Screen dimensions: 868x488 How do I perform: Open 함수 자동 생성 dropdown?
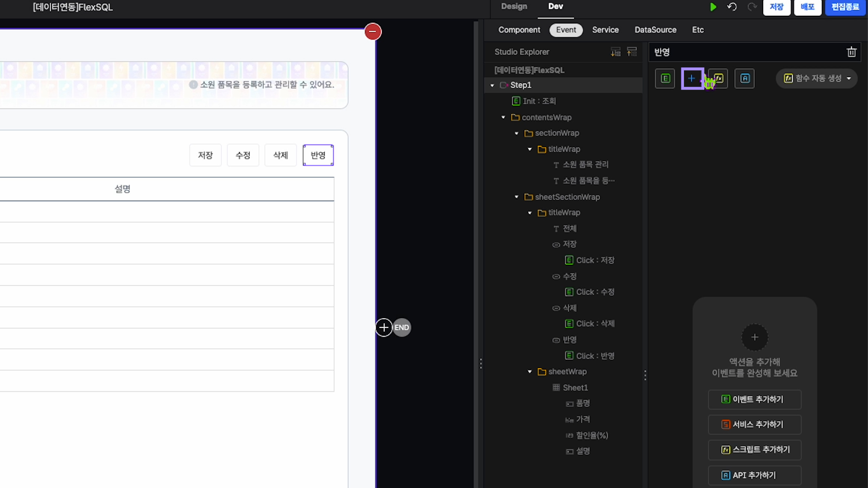tap(817, 79)
